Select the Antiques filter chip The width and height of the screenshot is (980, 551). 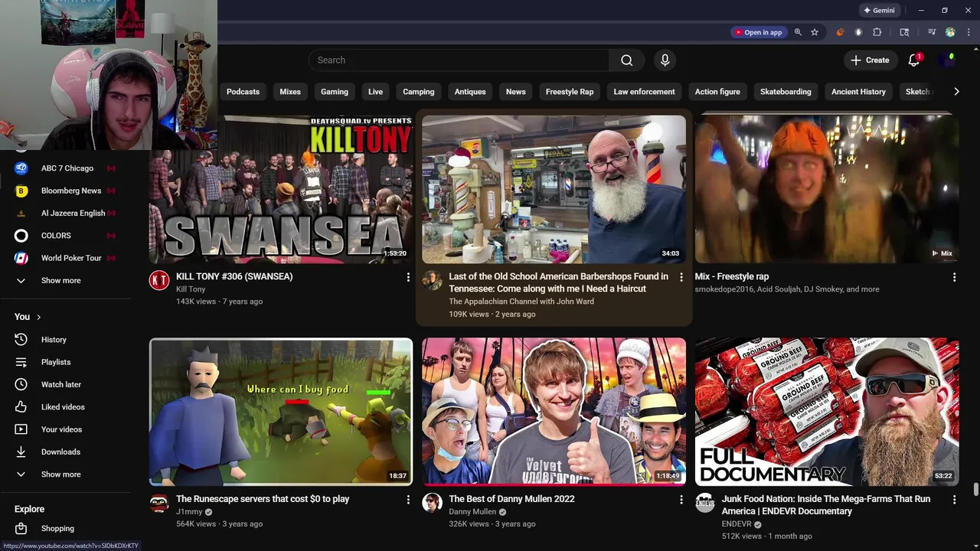click(470, 92)
